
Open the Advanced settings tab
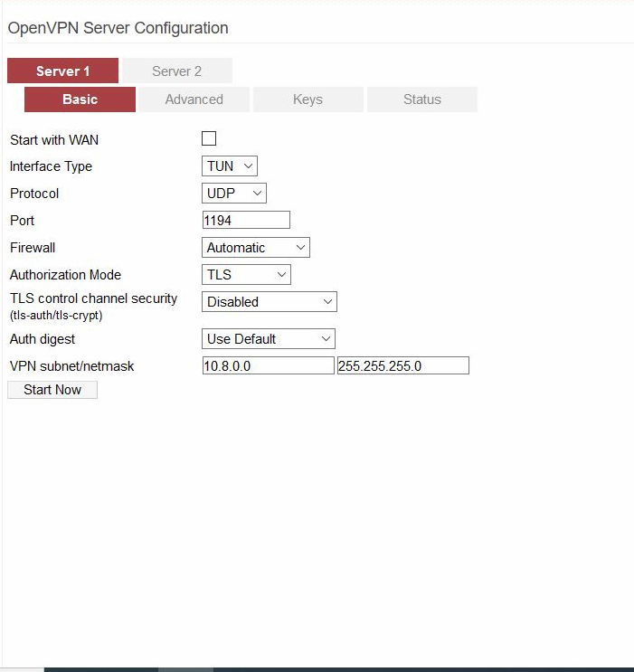[x=194, y=99]
